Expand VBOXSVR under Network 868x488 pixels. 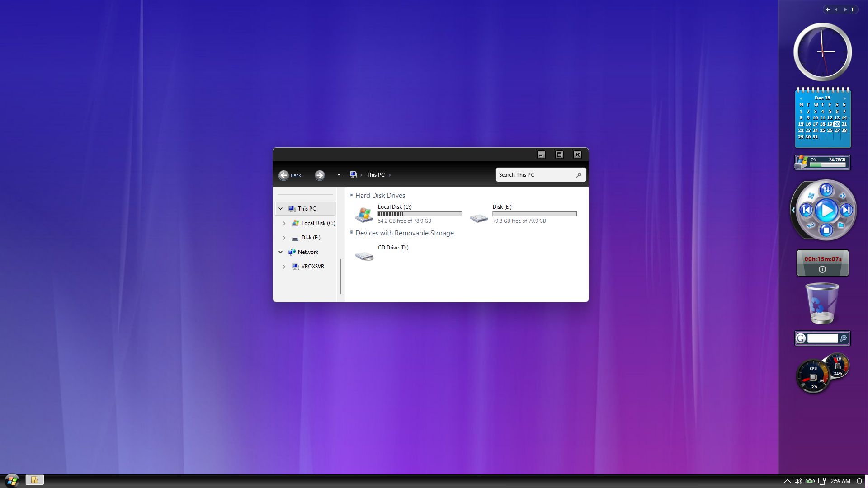284,267
